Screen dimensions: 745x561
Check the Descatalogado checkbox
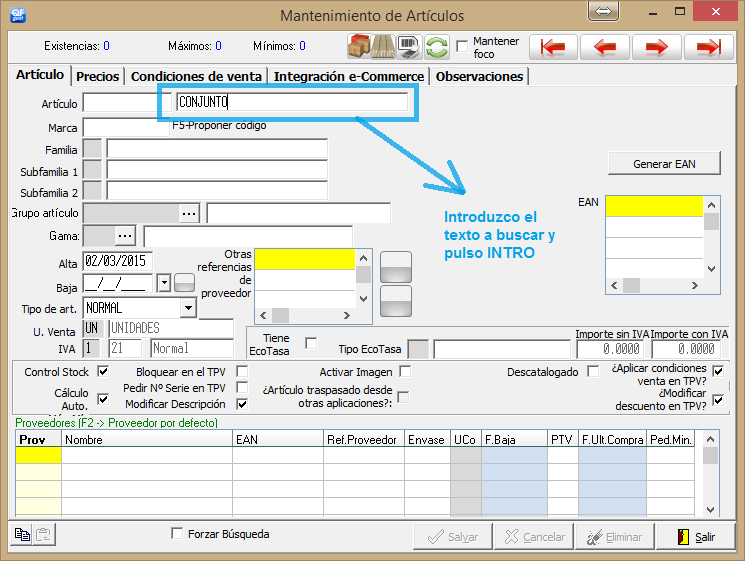(x=593, y=371)
